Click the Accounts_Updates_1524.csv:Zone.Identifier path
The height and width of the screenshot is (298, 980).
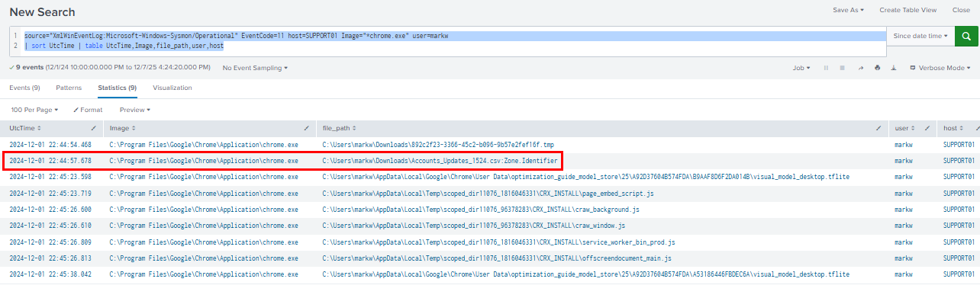point(440,161)
